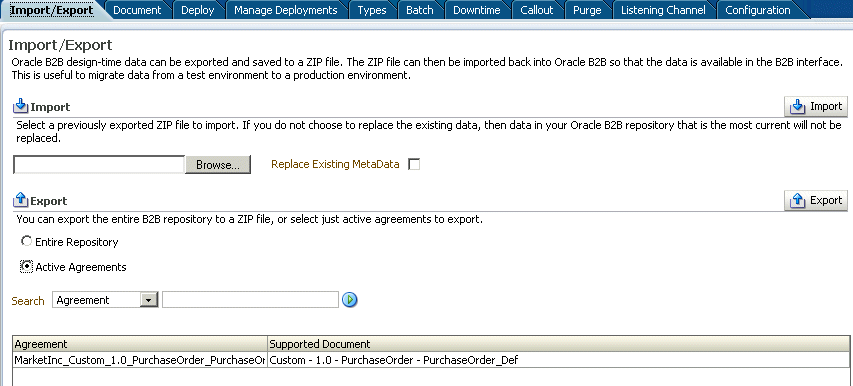Open the Configuration tab

point(758,10)
